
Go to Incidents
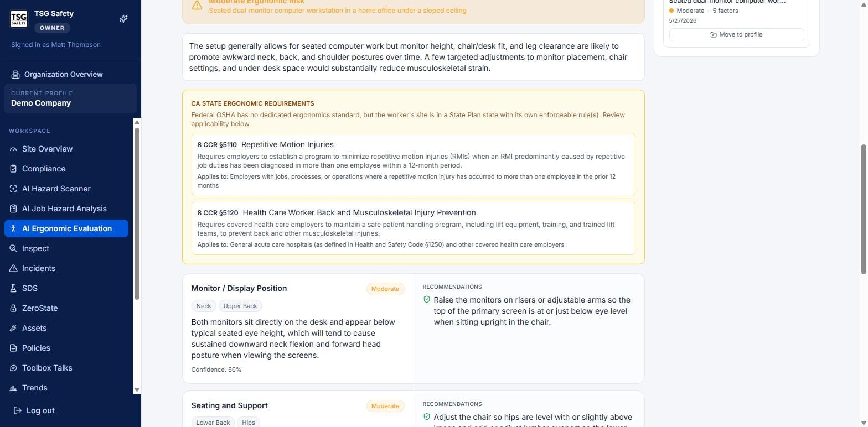[66, 268]
